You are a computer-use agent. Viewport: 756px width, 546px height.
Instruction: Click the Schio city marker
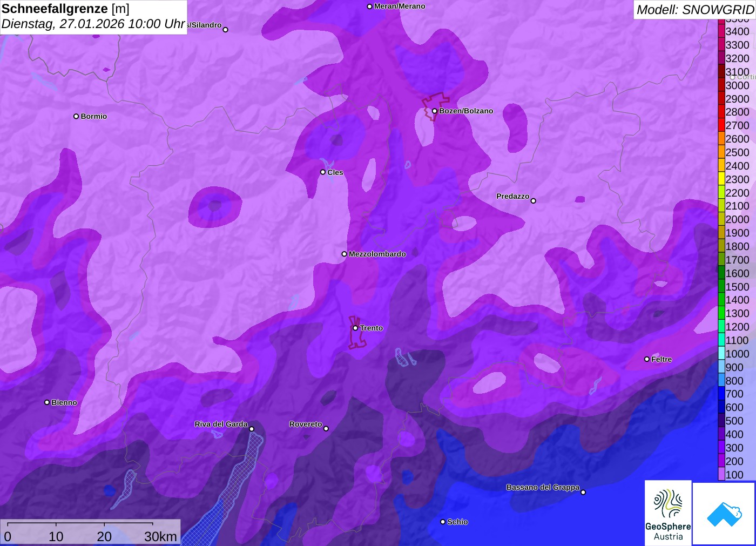coord(443,522)
